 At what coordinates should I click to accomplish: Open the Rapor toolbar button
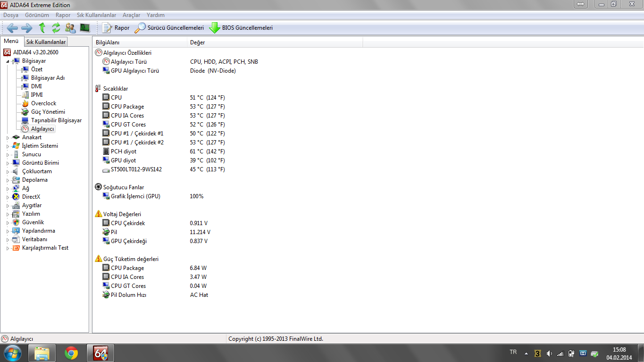[x=116, y=28]
